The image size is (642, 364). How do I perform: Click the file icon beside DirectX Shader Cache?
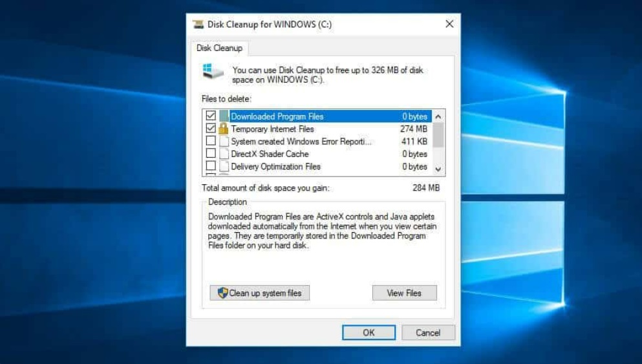tap(224, 154)
